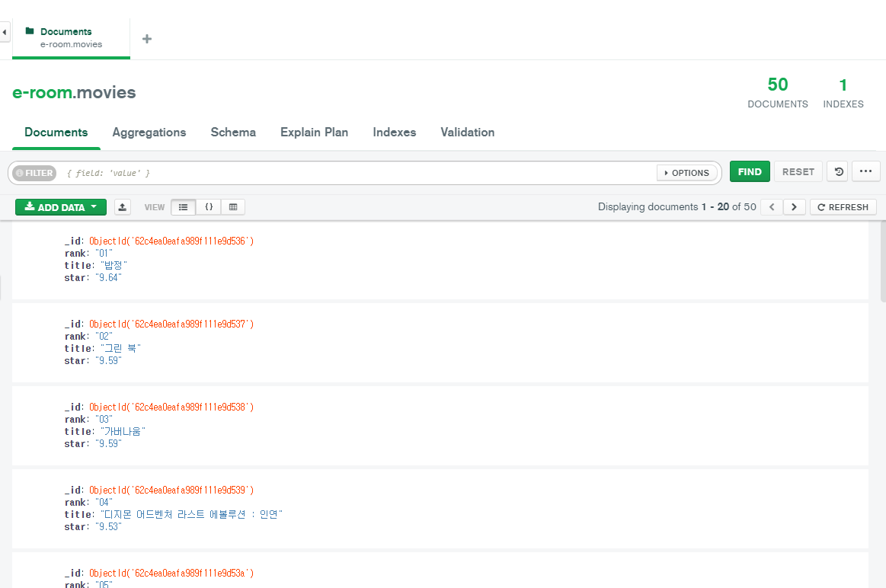Open the more options ellipsis menu
The width and height of the screenshot is (886, 588).
pos(865,171)
